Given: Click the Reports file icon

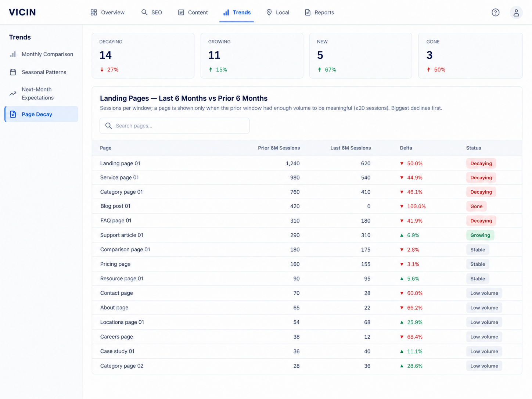Looking at the screenshot, I should click(x=308, y=12).
